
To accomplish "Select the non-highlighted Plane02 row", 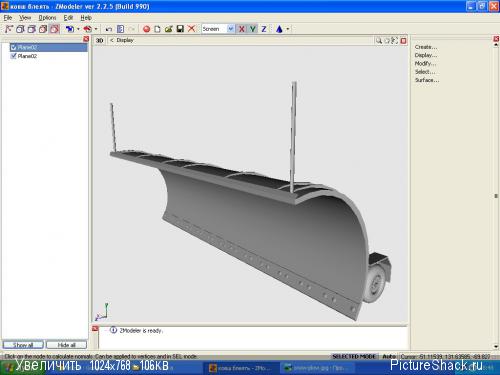I will coord(48,56).
